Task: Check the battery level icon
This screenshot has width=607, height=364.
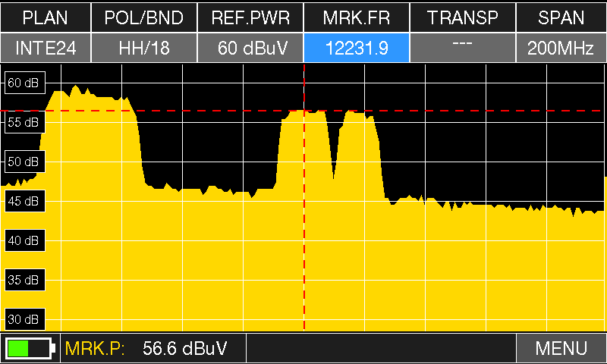Action: [x=30, y=348]
